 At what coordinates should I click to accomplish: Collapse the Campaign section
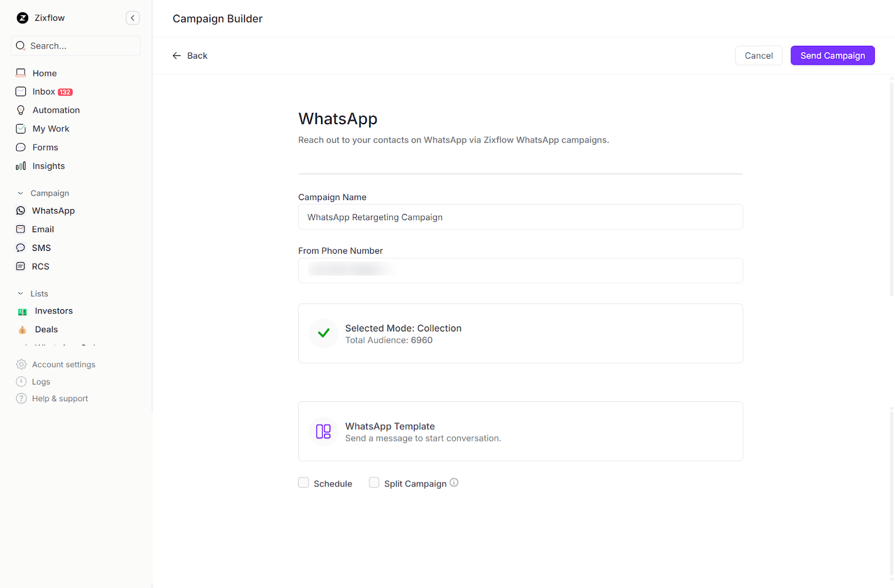[x=20, y=192]
